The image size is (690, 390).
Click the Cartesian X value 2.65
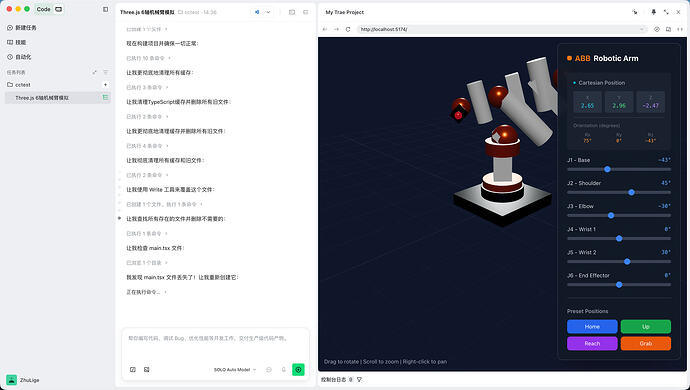coord(587,106)
